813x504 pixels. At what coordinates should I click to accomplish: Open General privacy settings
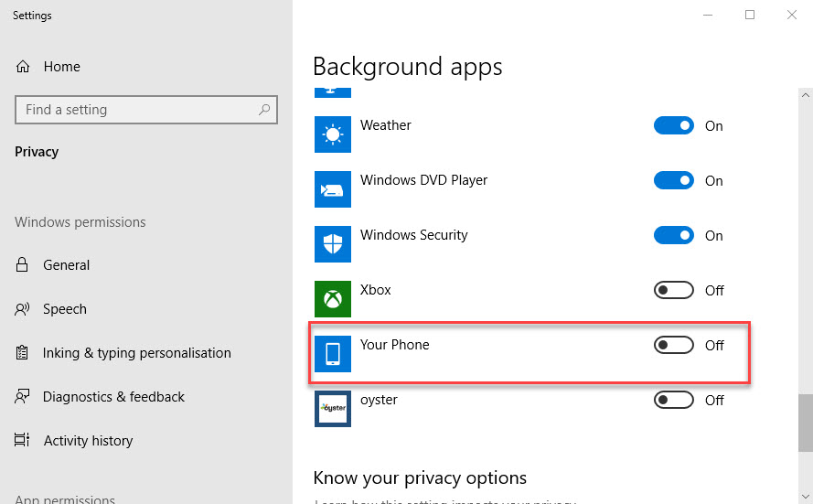66,265
